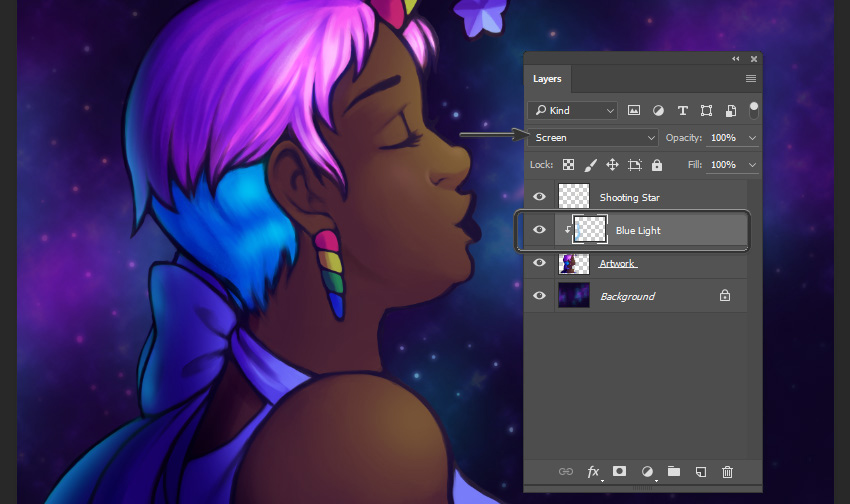Filter layers by adjustment layers icon
The width and height of the screenshot is (850, 504).
click(x=658, y=111)
